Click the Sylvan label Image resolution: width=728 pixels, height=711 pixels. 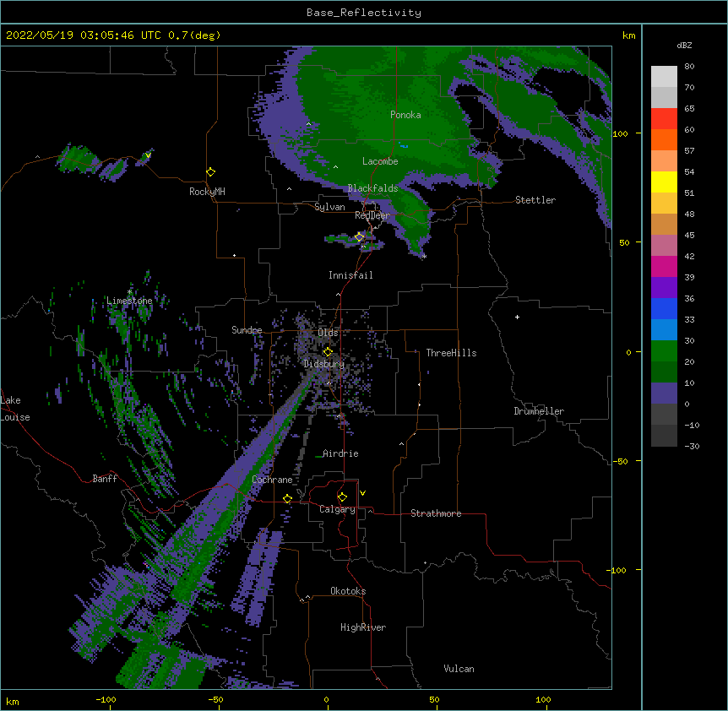(329, 207)
